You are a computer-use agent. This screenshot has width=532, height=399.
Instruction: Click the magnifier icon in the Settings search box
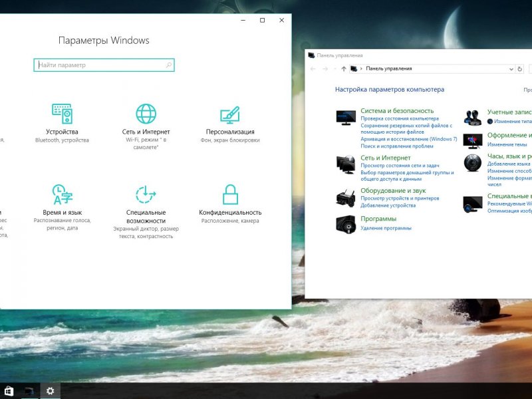[169, 65]
